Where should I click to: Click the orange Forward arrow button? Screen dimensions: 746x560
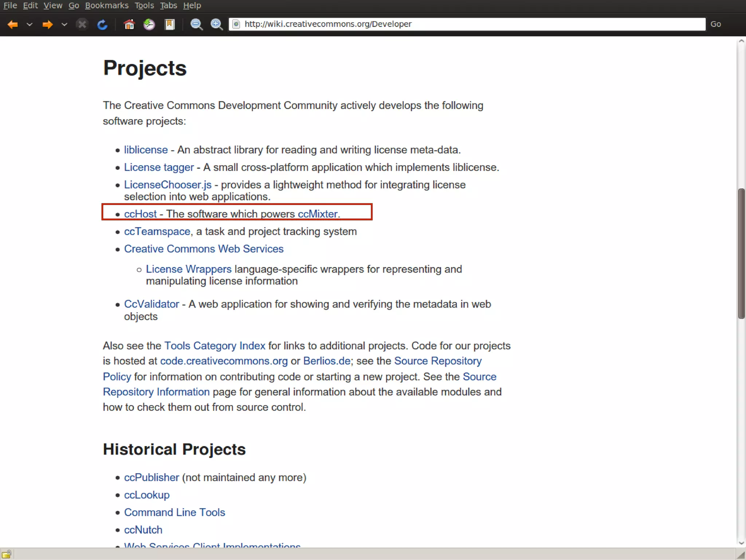[47, 24]
